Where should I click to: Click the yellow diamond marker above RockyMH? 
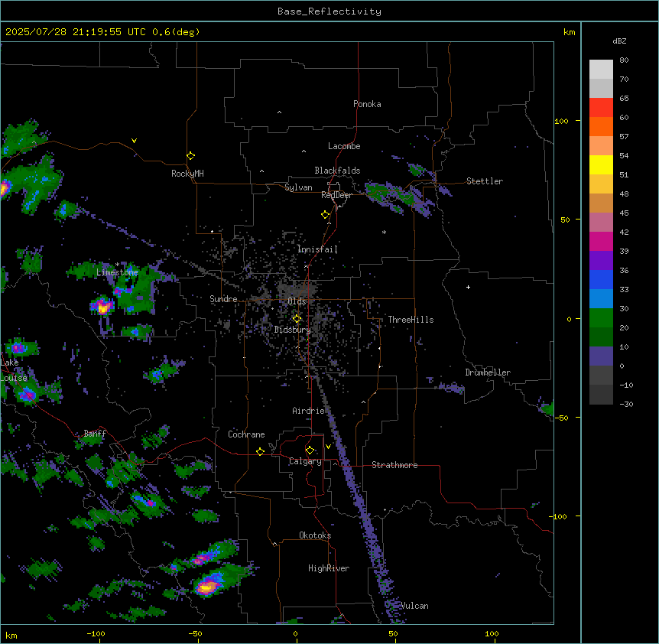190,156
